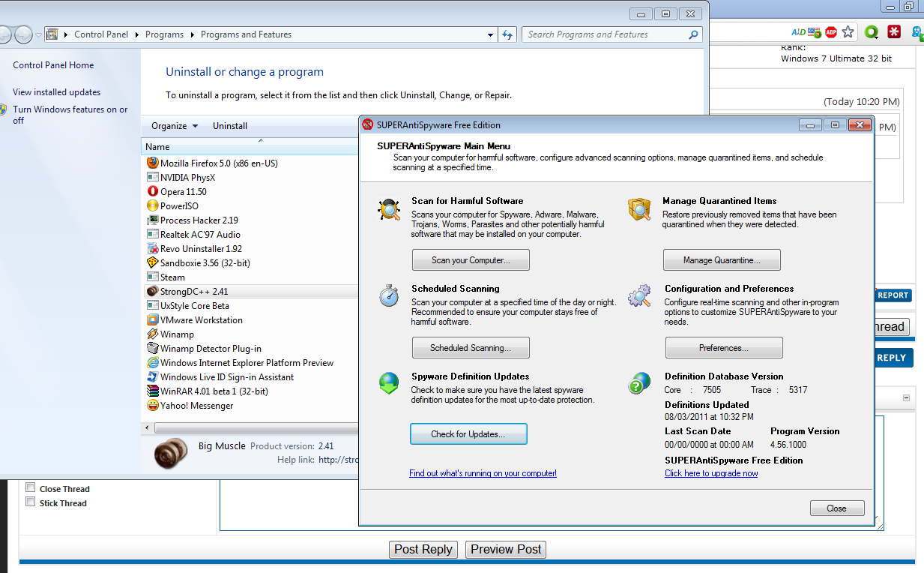Click the Mozilla Firefox icon in program list
Image resolution: width=924 pixels, height=573 pixels.
pos(153,163)
